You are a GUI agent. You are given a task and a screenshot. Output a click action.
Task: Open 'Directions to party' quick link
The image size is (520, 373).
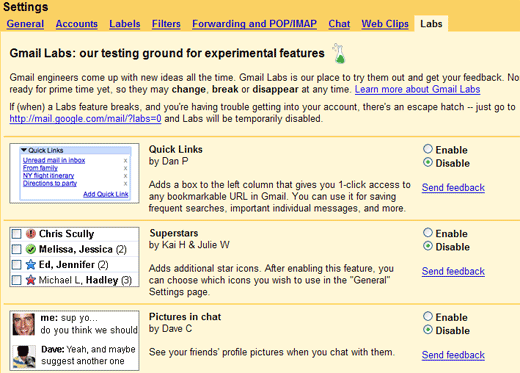(x=50, y=183)
